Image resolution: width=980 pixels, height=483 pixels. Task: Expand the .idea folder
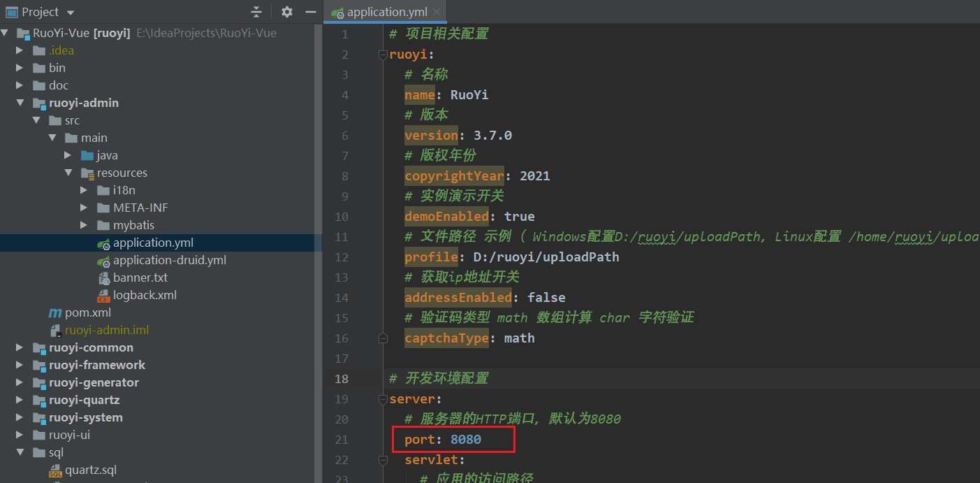20,50
